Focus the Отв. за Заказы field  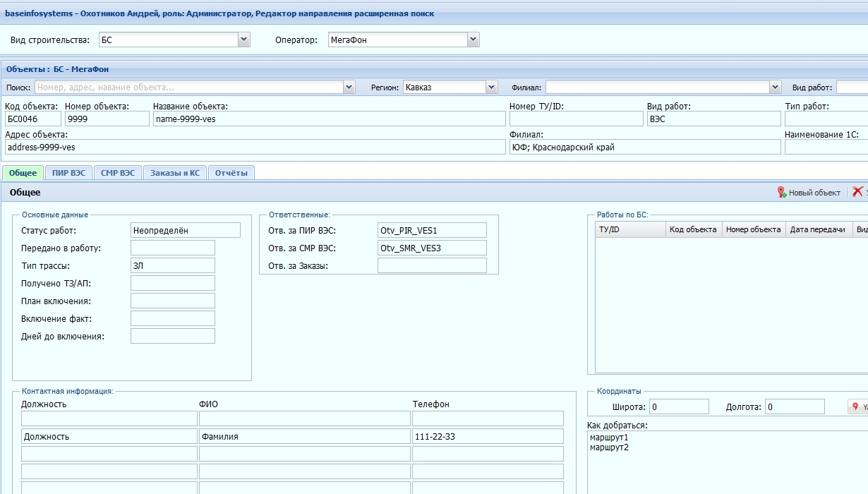click(x=432, y=265)
